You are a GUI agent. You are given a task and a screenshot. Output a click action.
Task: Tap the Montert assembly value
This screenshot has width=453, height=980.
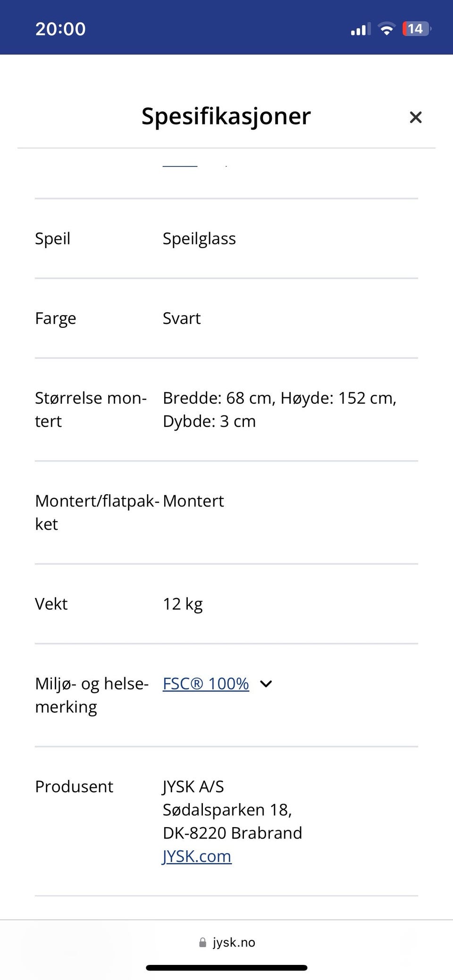point(193,501)
